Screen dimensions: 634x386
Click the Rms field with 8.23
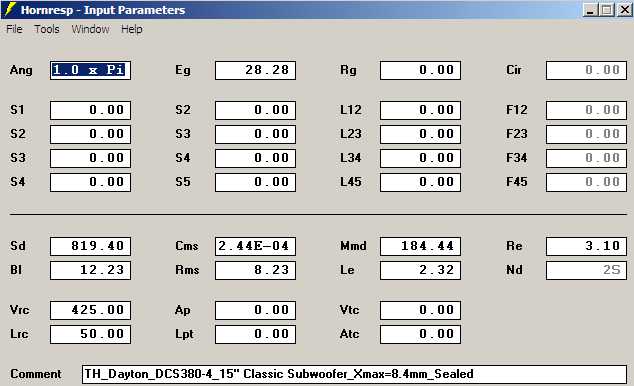pyautogui.click(x=256, y=270)
